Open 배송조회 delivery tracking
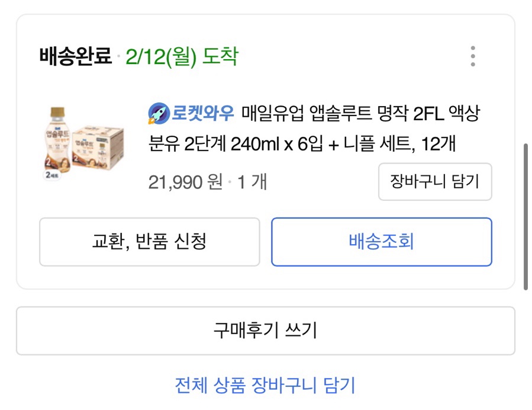Image resolution: width=532 pixels, height=410 pixels. click(381, 242)
